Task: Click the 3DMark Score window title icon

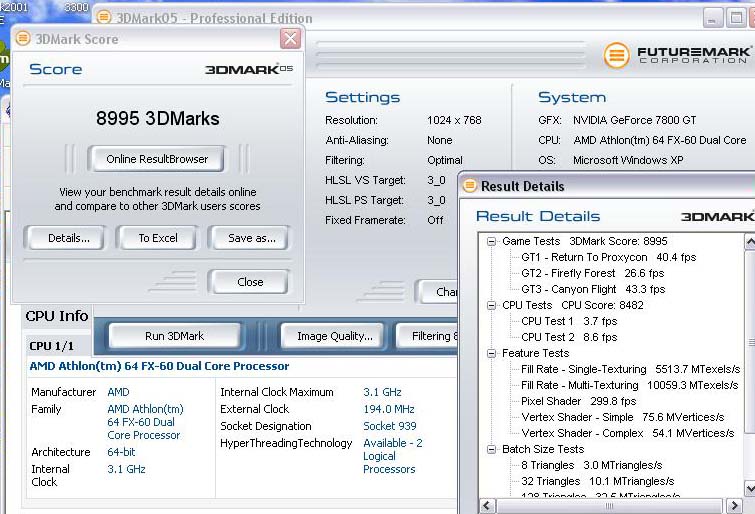Action: coord(23,39)
